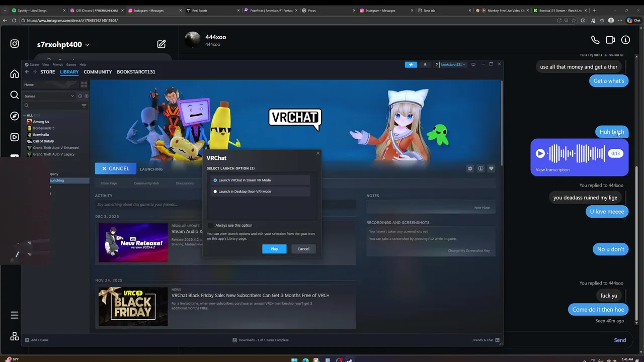
Task: Open Black Friday sale news thumbnail
Action: click(x=133, y=307)
